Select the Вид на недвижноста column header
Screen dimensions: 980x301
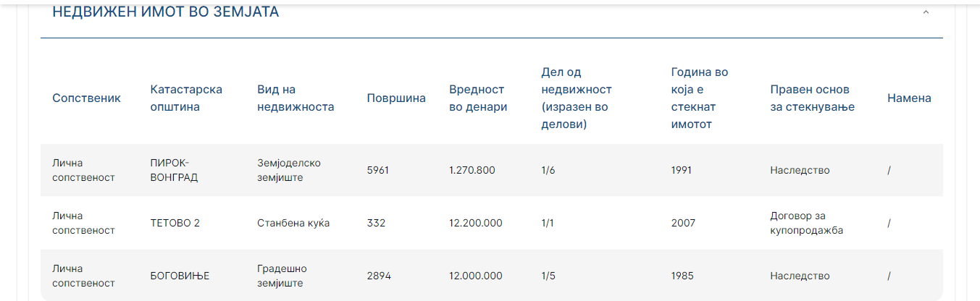(296, 98)
